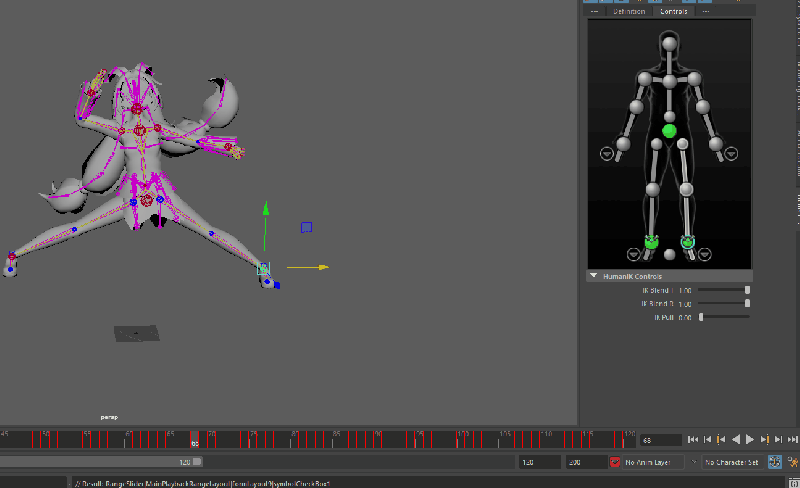This screenshot has width=800, height=488.
Task: Open animation preferences running-man icon
Action: click(792, 462)
